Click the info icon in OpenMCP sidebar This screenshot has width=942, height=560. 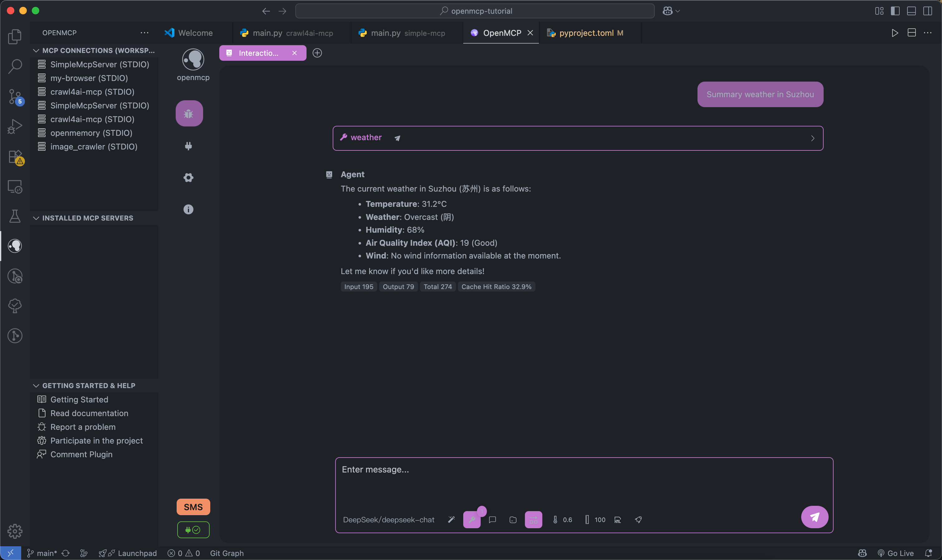pyautogui.click(x=188, y=209)
